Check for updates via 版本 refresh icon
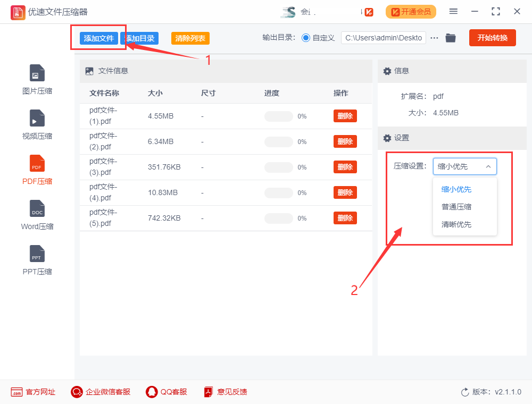The image size is (532, 404). [465, 392]
